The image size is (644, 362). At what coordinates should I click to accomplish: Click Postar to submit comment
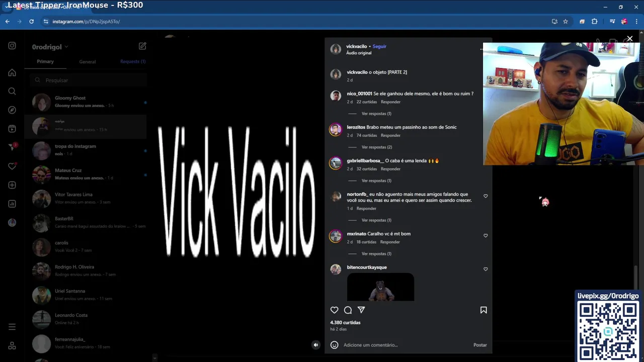click(480, 345)
